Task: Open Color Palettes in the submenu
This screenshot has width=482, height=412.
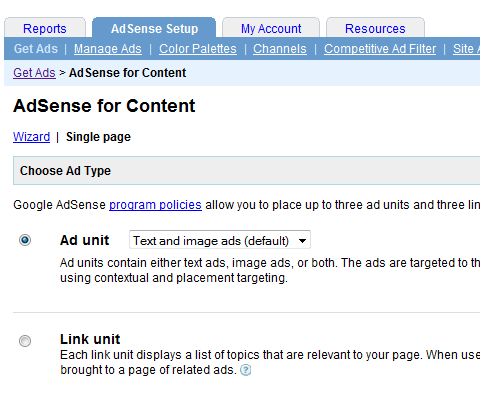Action: (198, 49)
